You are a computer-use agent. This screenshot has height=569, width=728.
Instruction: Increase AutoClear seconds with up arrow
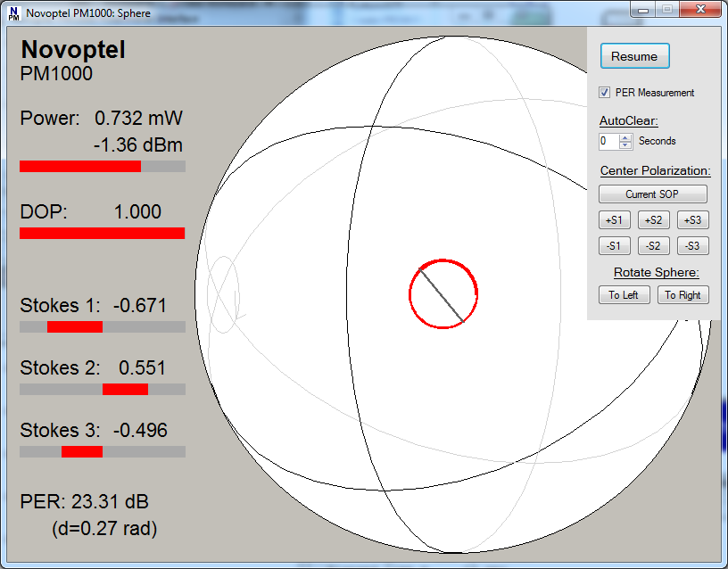tap(625, 137)
